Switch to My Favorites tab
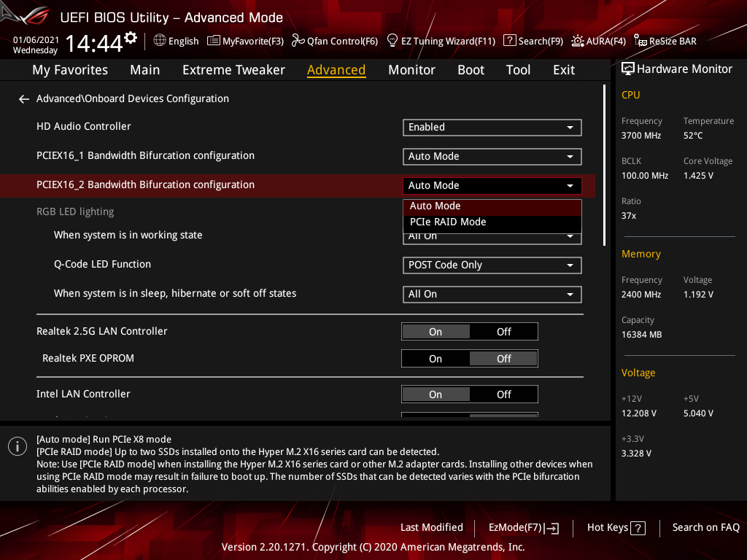747x560 pixels. point(70,70)
